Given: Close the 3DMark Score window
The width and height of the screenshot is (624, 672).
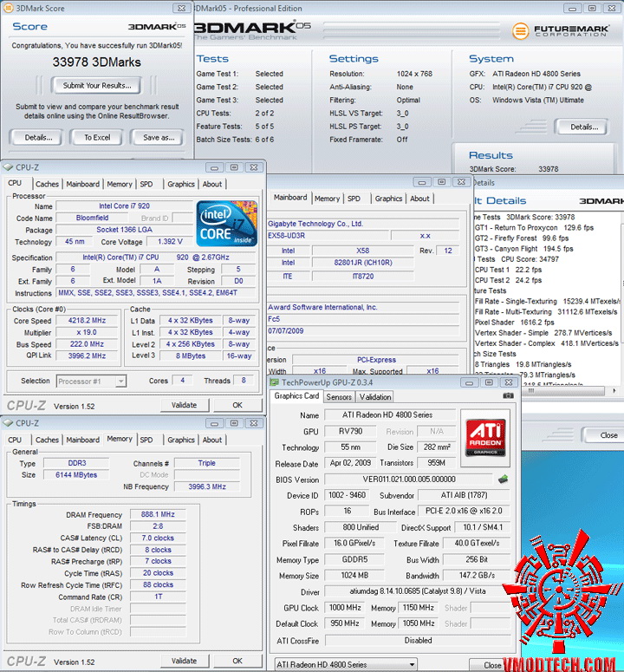Looking at the screenshot, I should point(182,8).
